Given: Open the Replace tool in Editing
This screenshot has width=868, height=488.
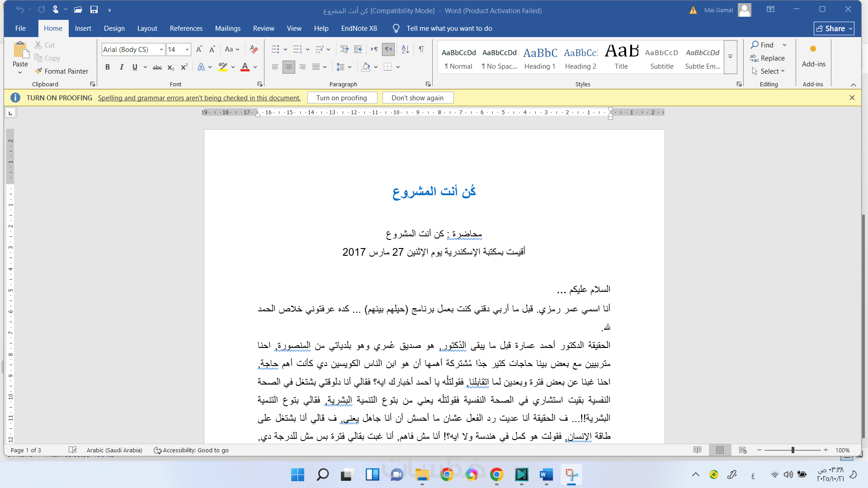Looking at the screenshot, I should 768,58.
